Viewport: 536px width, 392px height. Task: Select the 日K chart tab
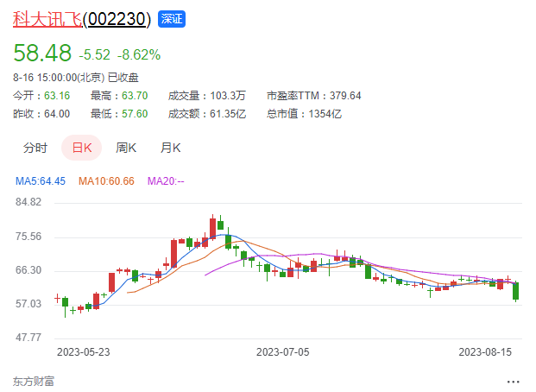82,148
